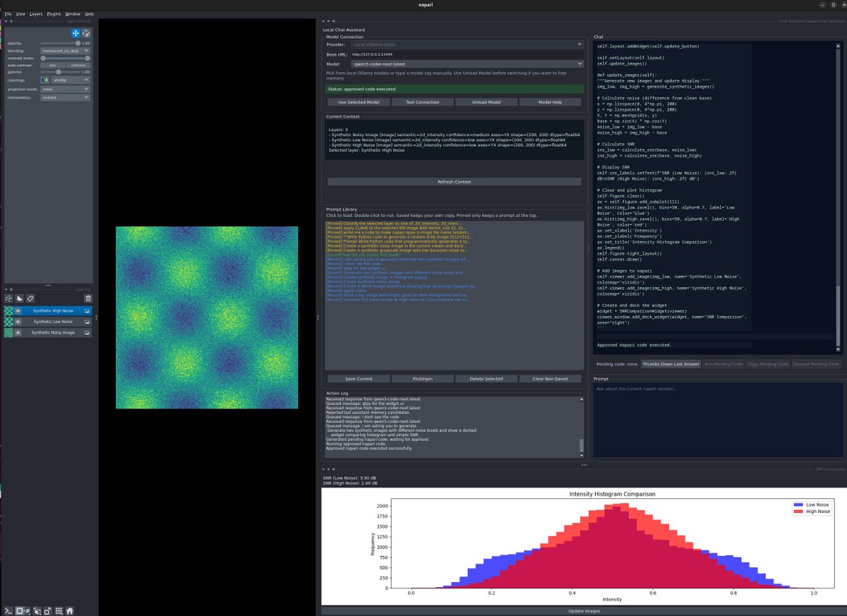
Task: Open the Provider dropdown
Action: [467, 44]
